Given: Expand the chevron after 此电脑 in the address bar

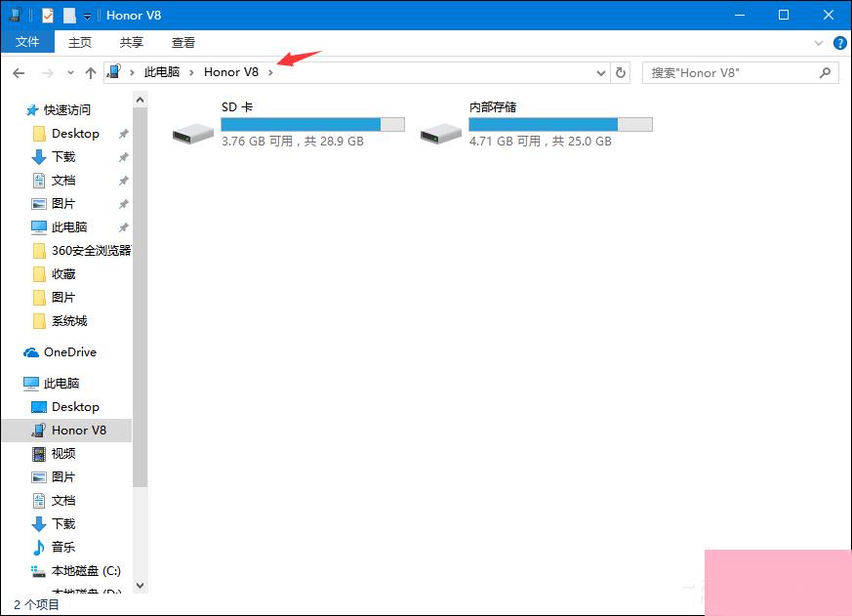Looking at the screenshot, I should (x=191, y=73).
